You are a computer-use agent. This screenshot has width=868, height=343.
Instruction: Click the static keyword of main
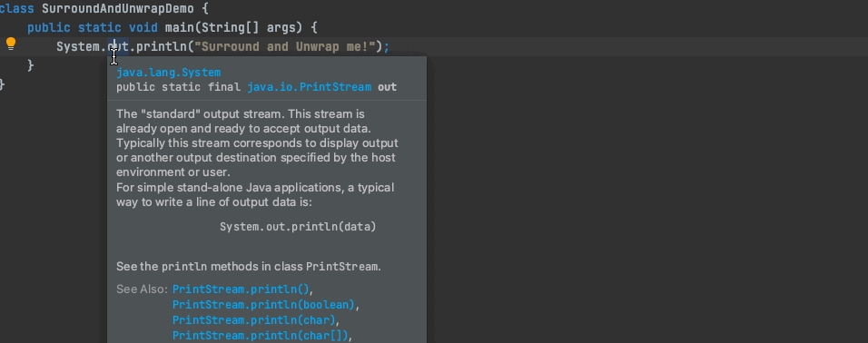tap(100, 27)
